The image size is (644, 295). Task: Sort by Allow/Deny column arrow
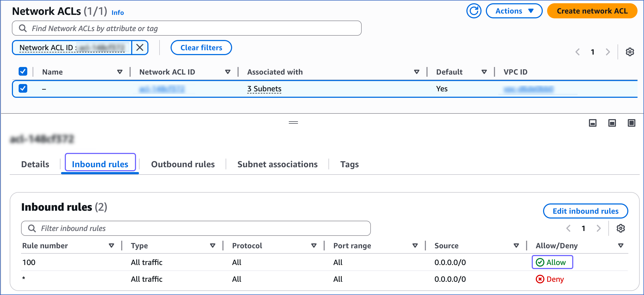621,246
